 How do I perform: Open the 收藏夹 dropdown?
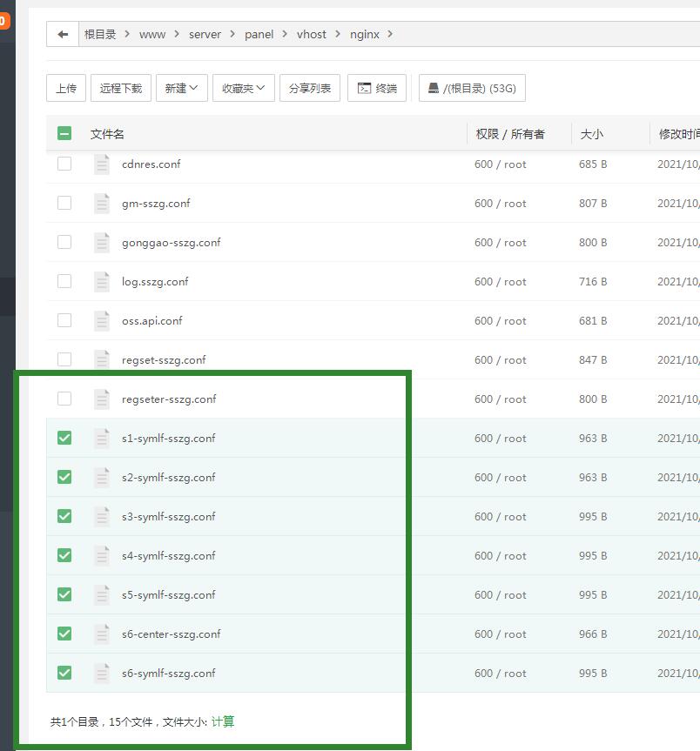[x=243, y=88]
